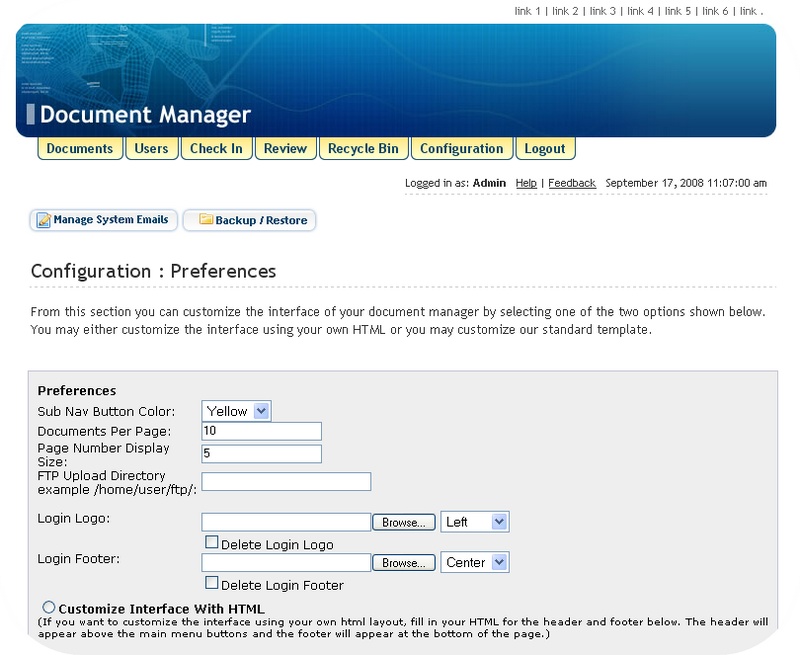Focus the Documents Per Page field
The height and width of the screenshot is (655, 800).
(262, 431)
